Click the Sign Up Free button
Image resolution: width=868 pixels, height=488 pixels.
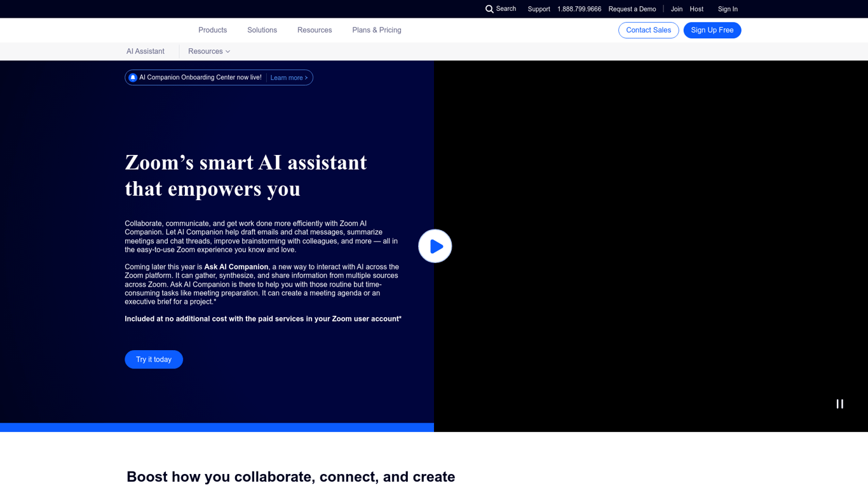pos(712,30)
